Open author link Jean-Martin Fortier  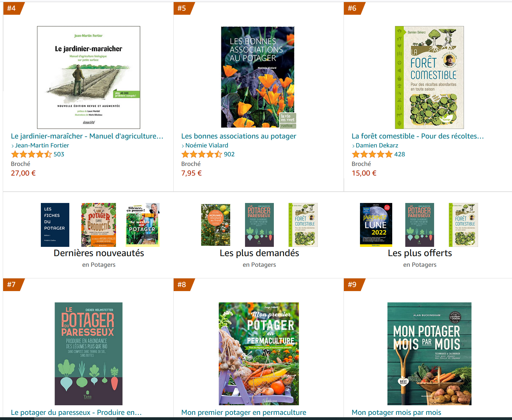42,145
